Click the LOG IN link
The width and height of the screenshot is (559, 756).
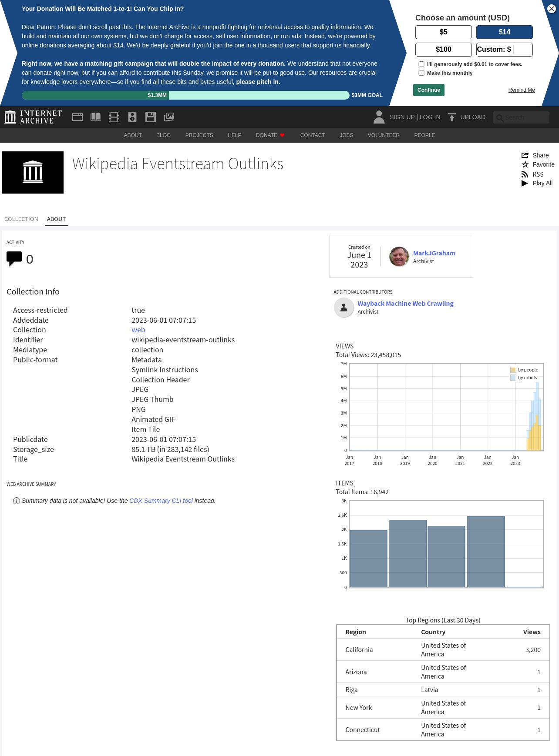coord(430,117)
